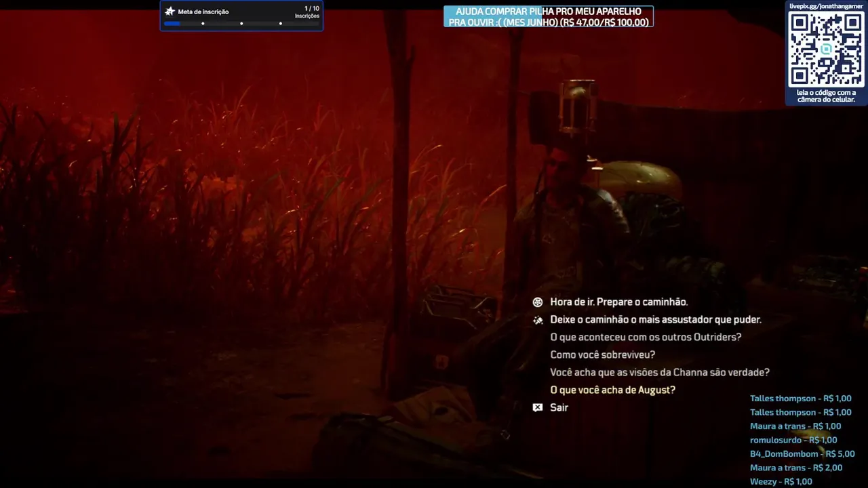Choose 'Deixe o caminhão o mais assustador que puder.'
The width and height of the screenshot is (868, 488).
click(x=655, y=320)
